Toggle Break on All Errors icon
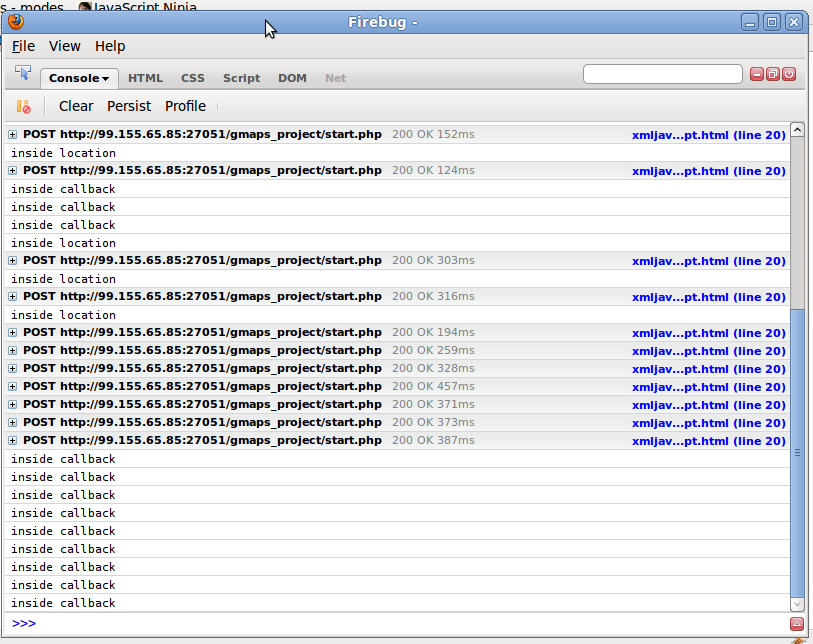This screenshot has width=813, height=644. point(23,106)
